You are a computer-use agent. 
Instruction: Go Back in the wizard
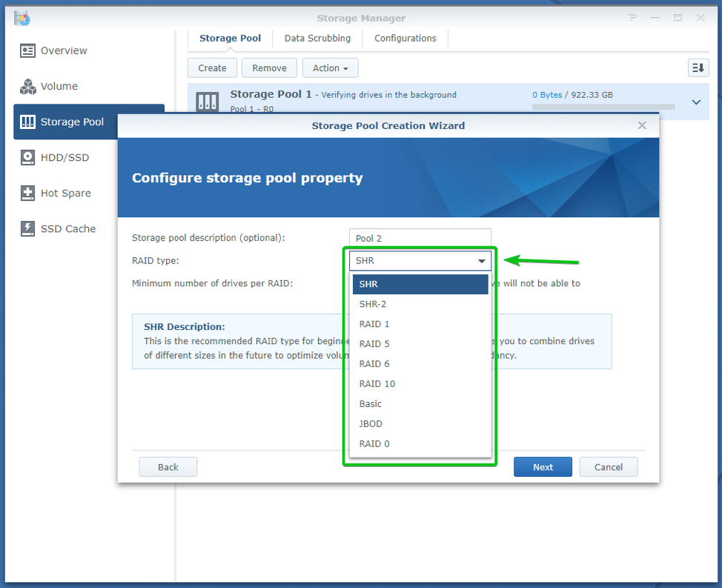click(x=168, y=467)
